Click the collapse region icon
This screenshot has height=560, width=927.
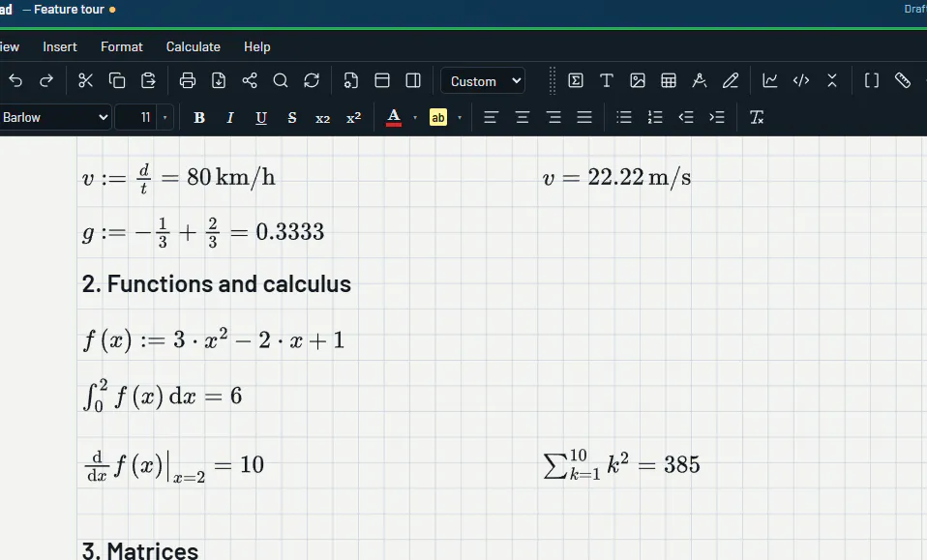(832, 81)
